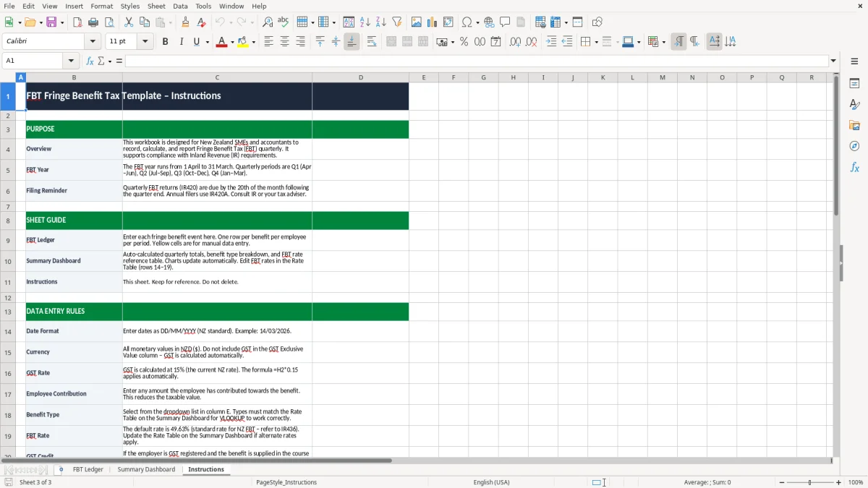Toggle bold formatting
Screen dimensions: 868x488
(x=166, y=42)
